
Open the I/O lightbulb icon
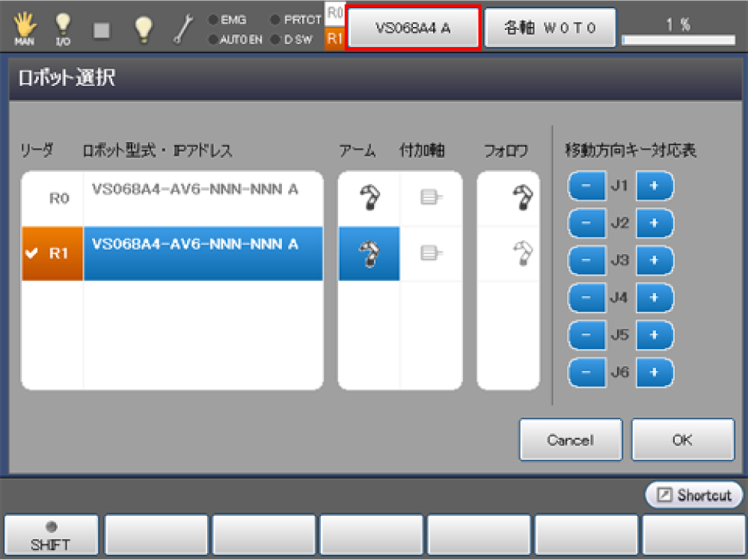coord(64,29)
